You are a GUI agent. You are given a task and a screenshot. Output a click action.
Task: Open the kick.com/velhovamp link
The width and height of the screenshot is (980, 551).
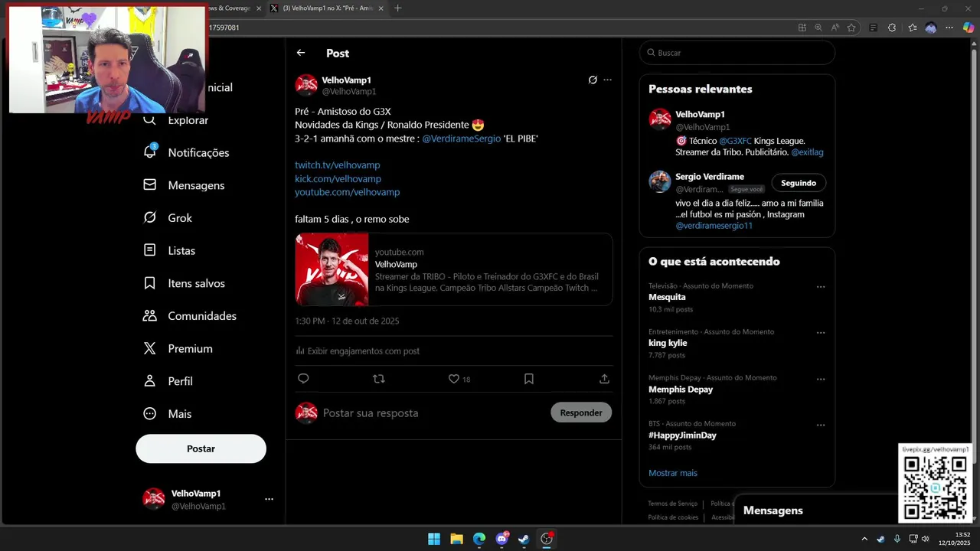click(338, 179)
